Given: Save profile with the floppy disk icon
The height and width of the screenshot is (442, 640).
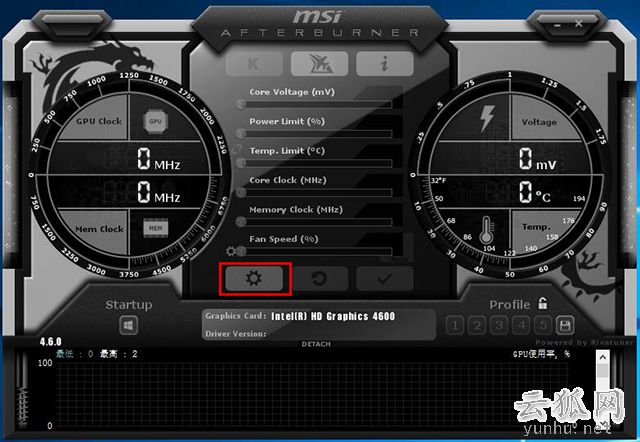Looking at the screenshot, I should 565,325.
